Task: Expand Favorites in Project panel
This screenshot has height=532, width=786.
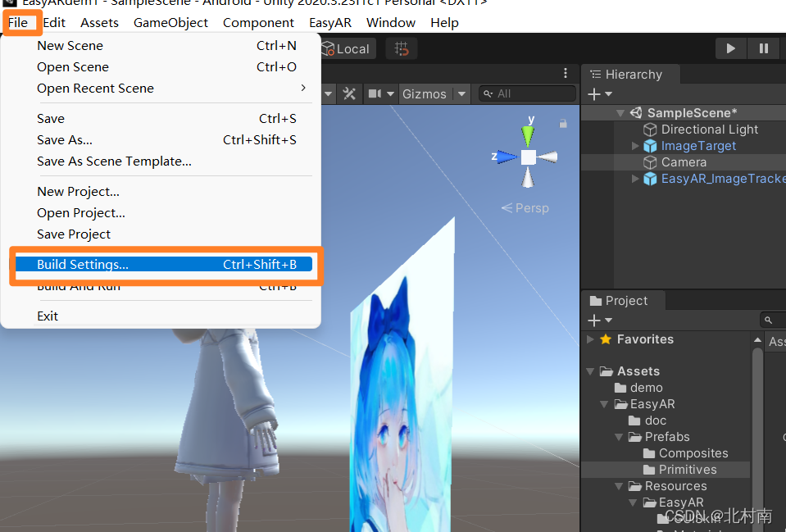Action: (x=590, y=339)
